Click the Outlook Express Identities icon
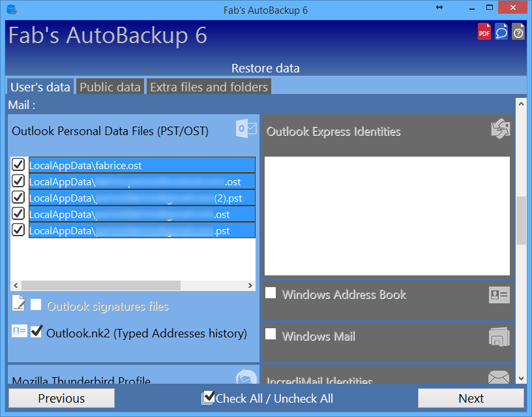 (x=501, y=129)
